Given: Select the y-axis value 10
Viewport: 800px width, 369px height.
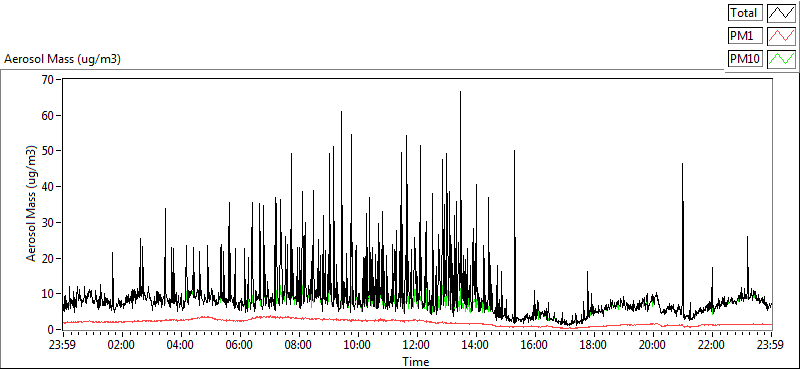Looking at the screenshot, I should point(48,294).
